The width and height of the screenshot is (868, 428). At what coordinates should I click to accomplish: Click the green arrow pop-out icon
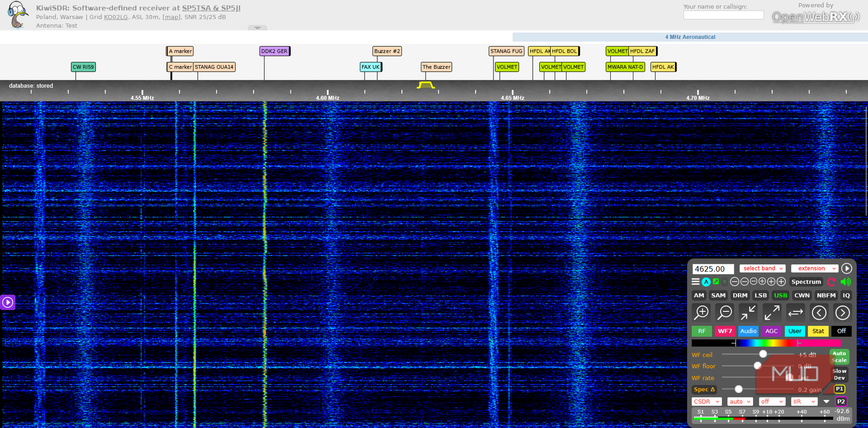(x=715, y=282)
